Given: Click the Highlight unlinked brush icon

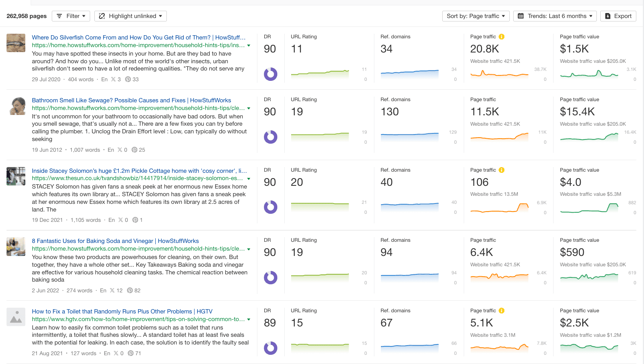Looking at the screenshot, I should [x=101, y=16].
